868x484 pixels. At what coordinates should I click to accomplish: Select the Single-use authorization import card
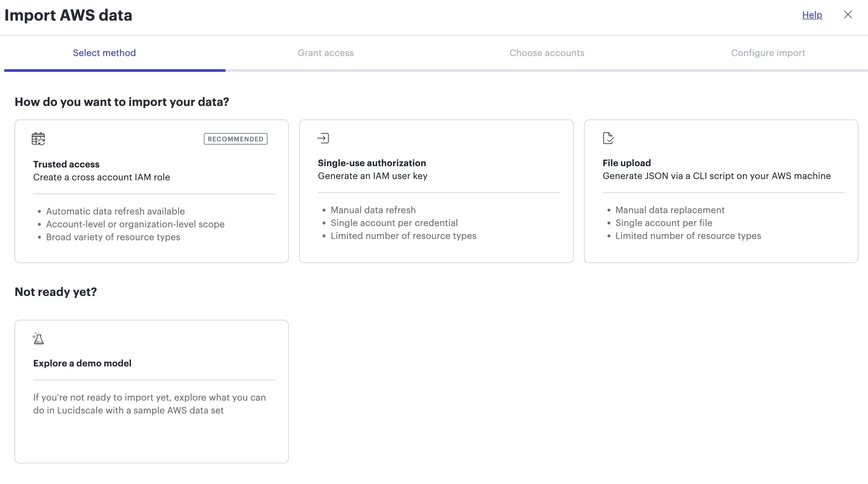pyautogui.click(x=436, y=191)
